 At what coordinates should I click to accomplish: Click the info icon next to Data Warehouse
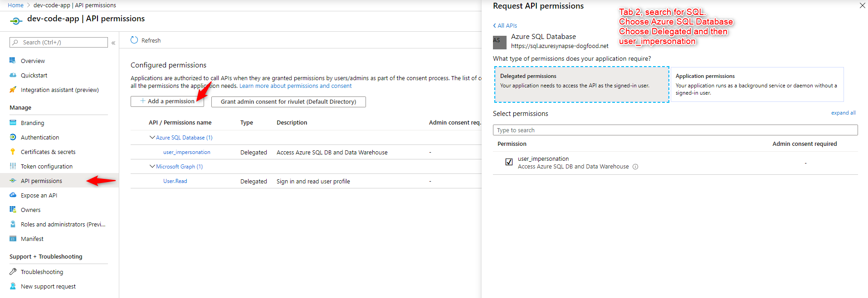click(x=635, y=167)
